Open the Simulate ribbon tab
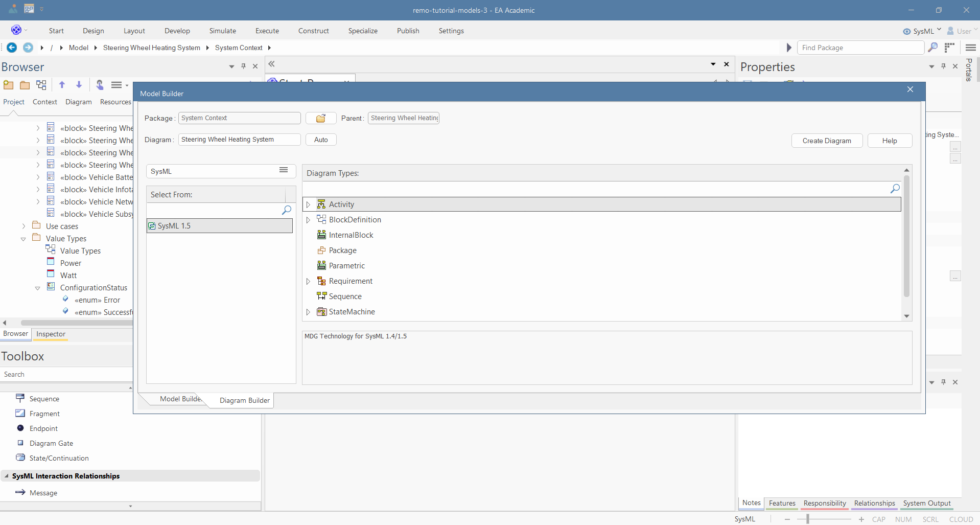The width and height of the screenshot is (980, 525). 222,31
